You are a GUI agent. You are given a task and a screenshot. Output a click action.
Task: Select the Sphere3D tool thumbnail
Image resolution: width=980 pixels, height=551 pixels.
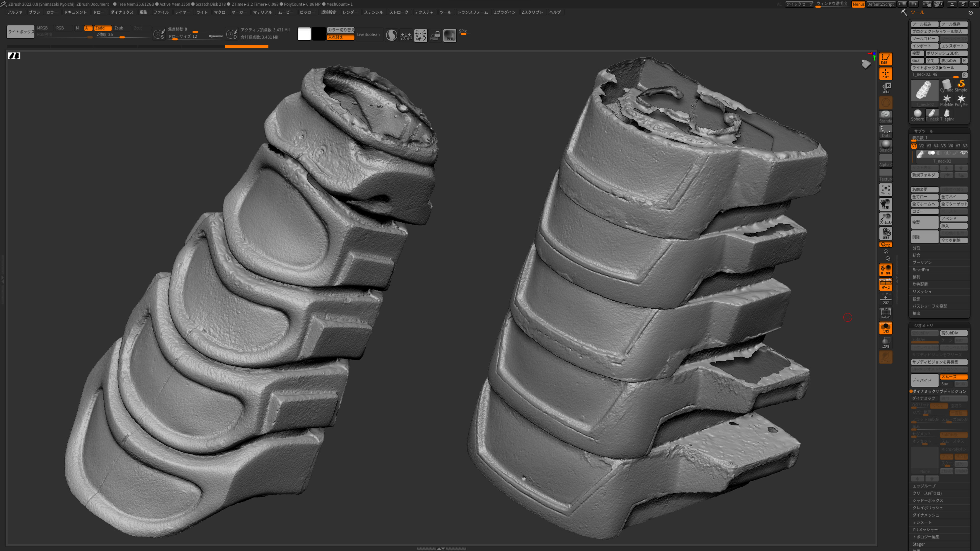coord(917,115)
